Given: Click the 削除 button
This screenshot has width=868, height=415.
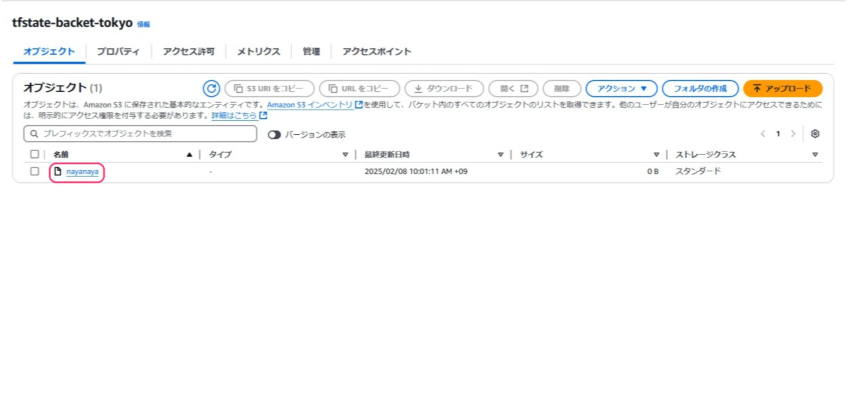Looking at the screenshot, I should [x=562, y=89].
